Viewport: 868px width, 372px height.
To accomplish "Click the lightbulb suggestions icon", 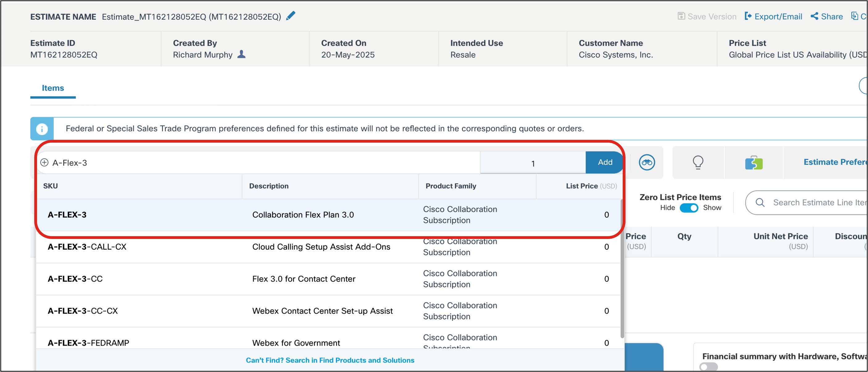I will tap(697, 162).
